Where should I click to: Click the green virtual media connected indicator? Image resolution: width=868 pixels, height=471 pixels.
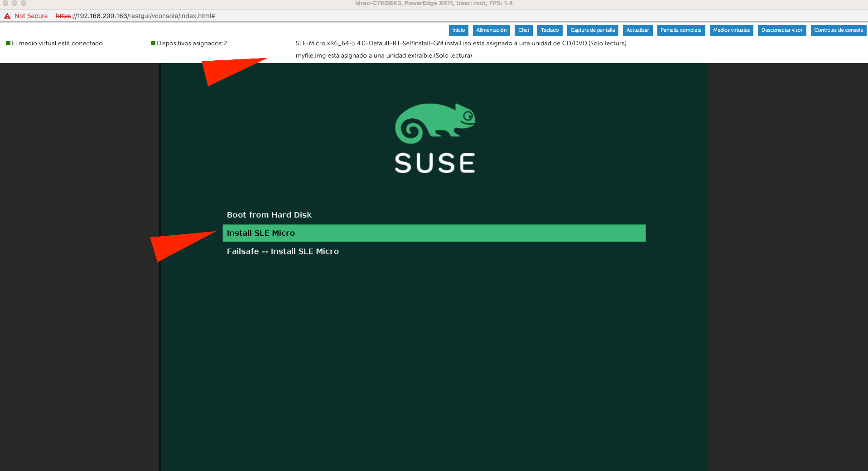click(8, 44)
